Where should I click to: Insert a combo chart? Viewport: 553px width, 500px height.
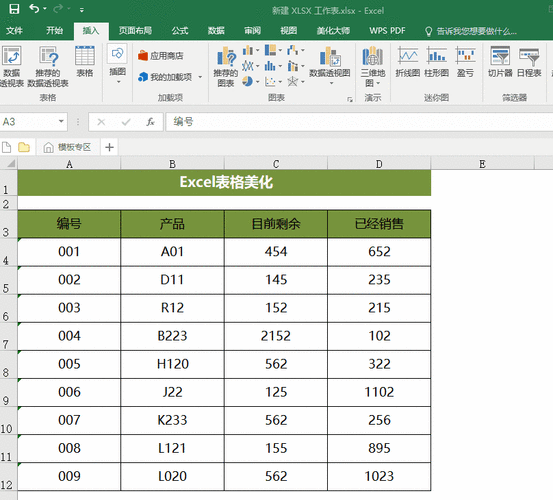click(293, 66)
